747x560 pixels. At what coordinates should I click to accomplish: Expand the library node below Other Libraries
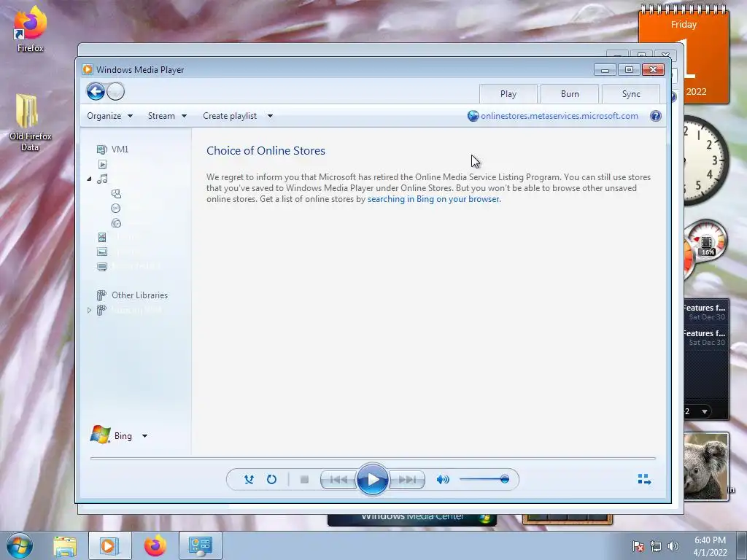pyautogui.click(x=89, y=310)
